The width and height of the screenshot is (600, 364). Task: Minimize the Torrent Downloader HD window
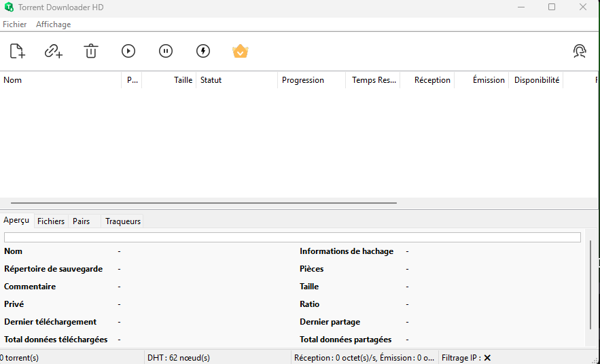520,7
